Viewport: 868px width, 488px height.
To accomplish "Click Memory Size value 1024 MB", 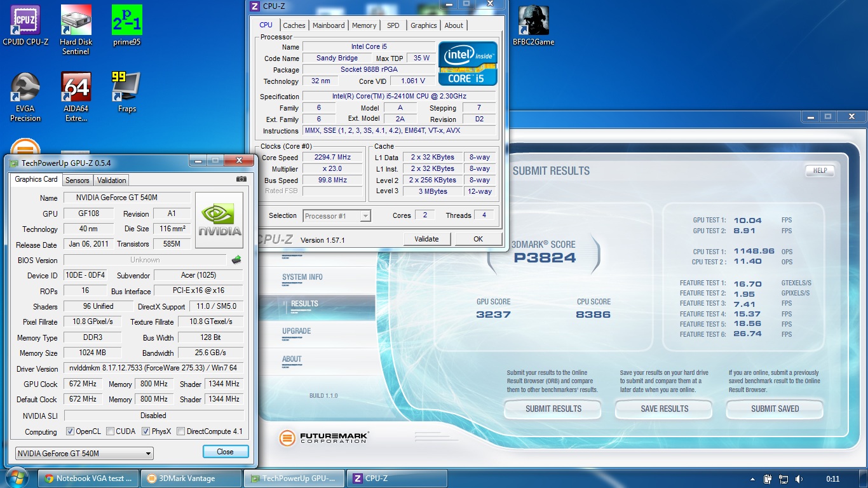I will point(92,353).
